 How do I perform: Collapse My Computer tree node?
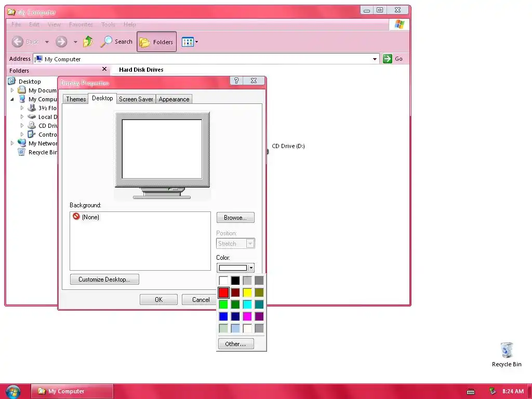pos(12,99)
